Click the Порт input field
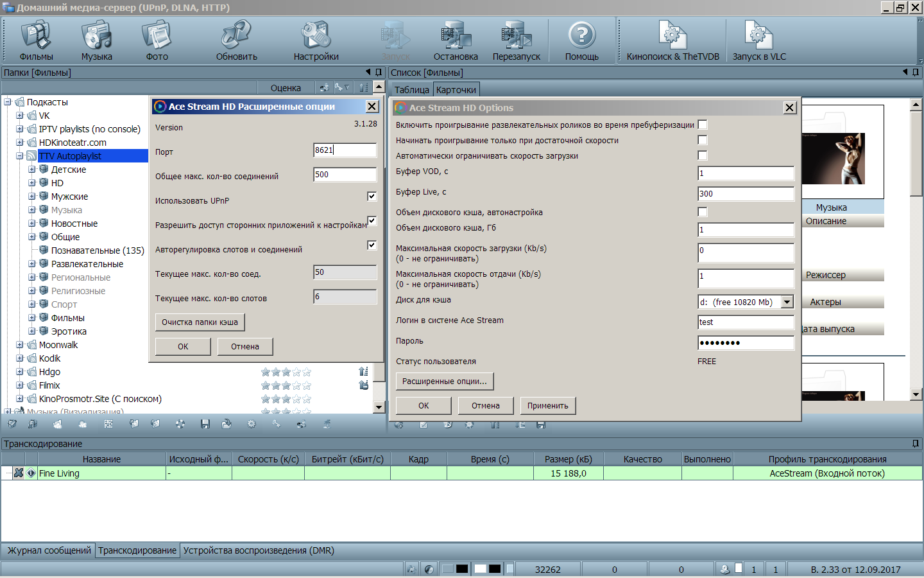The width and height of the screenshot is (924, 578). click(345, 150)
